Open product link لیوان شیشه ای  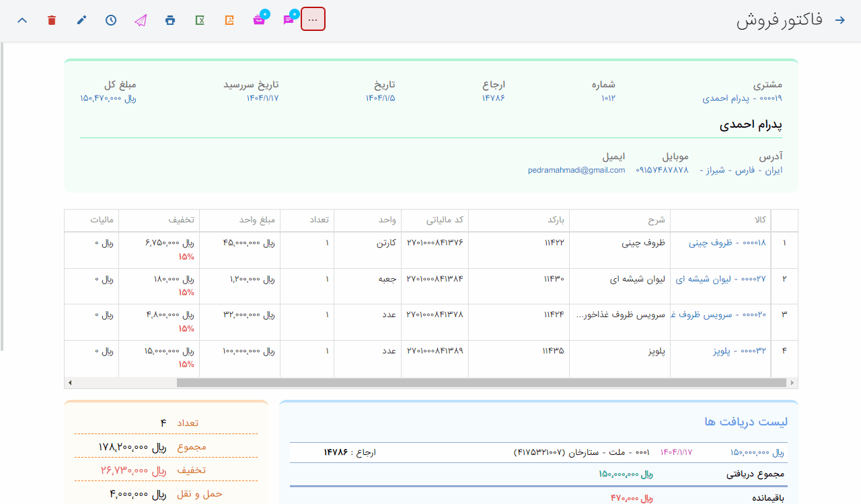[720, 278]
